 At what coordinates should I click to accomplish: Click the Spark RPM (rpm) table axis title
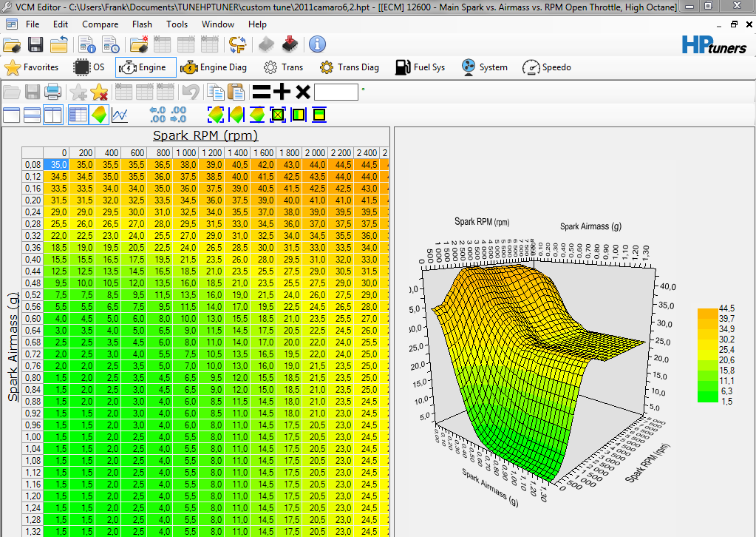click(x=205, y=135)
